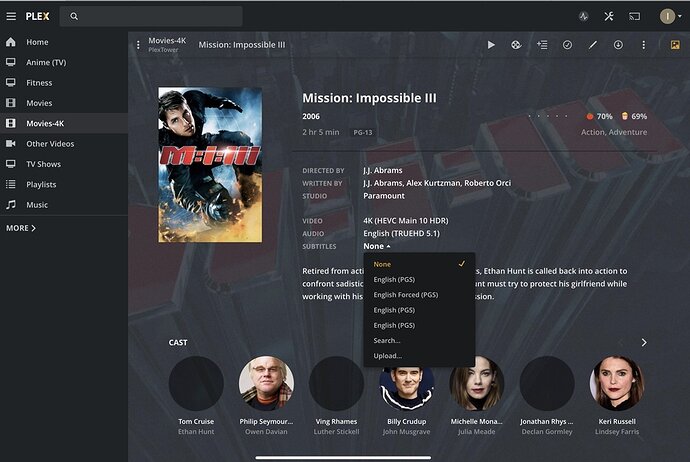Click the 4K (HEVC Main 10 HDR) video value
Image resolution: width=690 pixels, height=462 pixels.
406,220
